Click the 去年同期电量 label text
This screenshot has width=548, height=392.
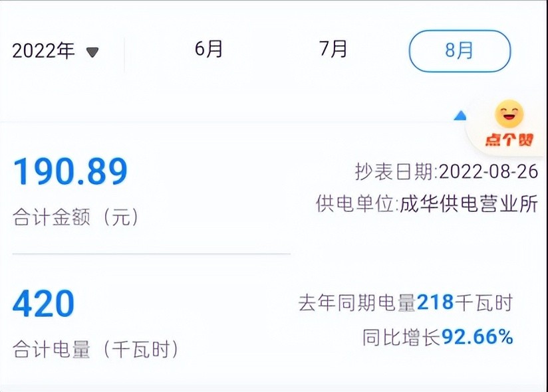(x=357, y=304)
